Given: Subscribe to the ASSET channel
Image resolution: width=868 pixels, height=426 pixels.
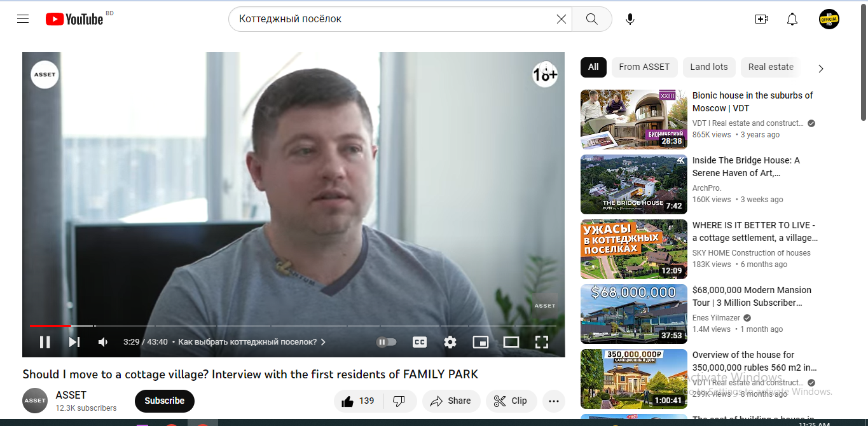Looking at the screenshot, I should (x=165, y=401).
